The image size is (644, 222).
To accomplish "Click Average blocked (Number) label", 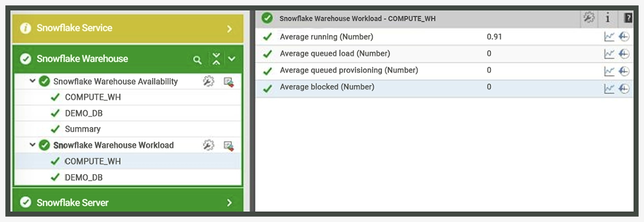I will [x=327, y=87].
